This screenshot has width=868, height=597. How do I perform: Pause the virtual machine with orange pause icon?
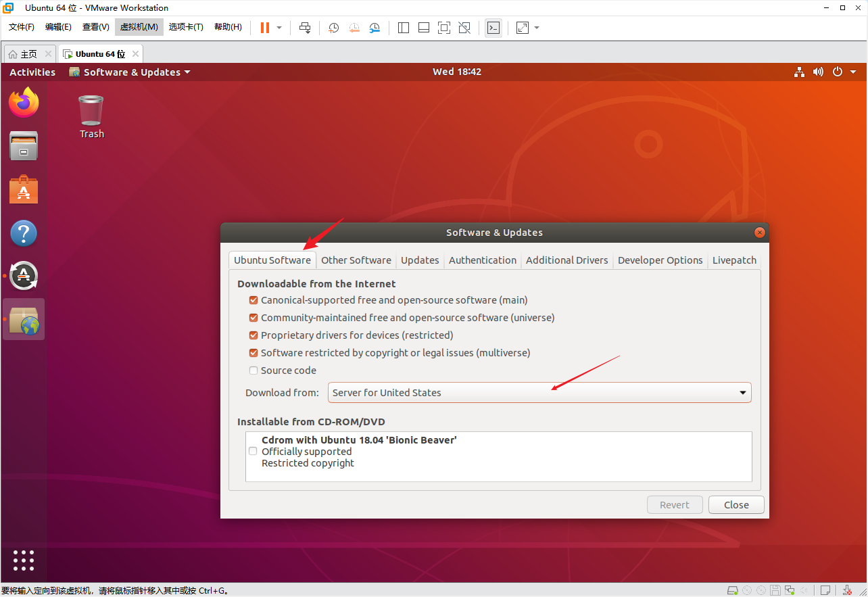pyautogui.click(x=264, y=28)
